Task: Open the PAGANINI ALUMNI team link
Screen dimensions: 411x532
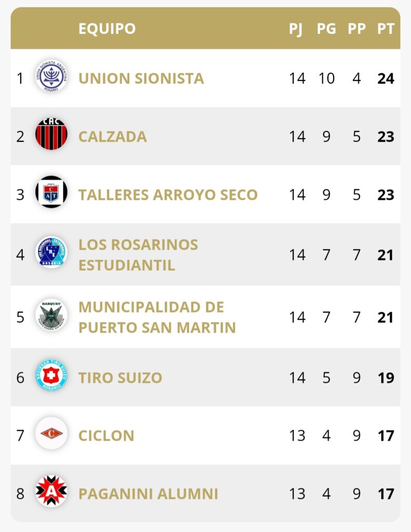Action: (148, 494)
